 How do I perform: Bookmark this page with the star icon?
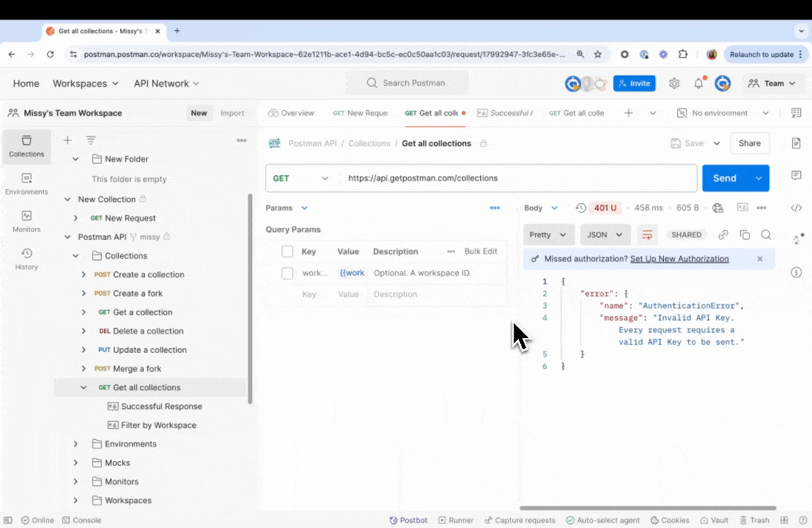click(597, 54)
